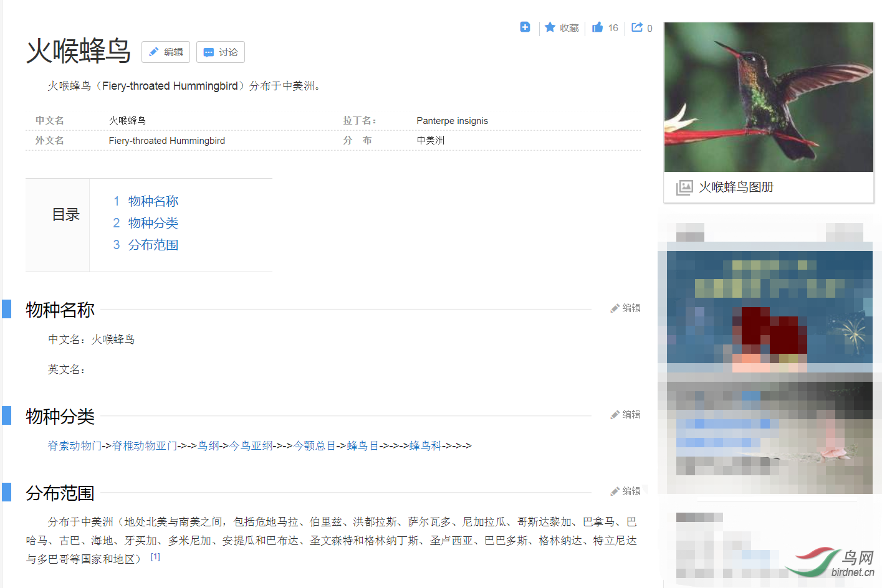Screen dimensions: 882x588
Task: Click the blue plus icon in the top bar
Action: click(x=525, y=27)
